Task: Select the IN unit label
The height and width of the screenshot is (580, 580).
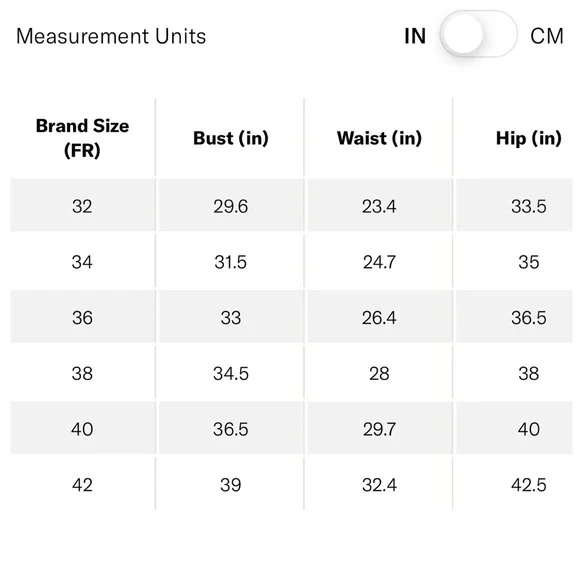Action: tap(415, 36)
